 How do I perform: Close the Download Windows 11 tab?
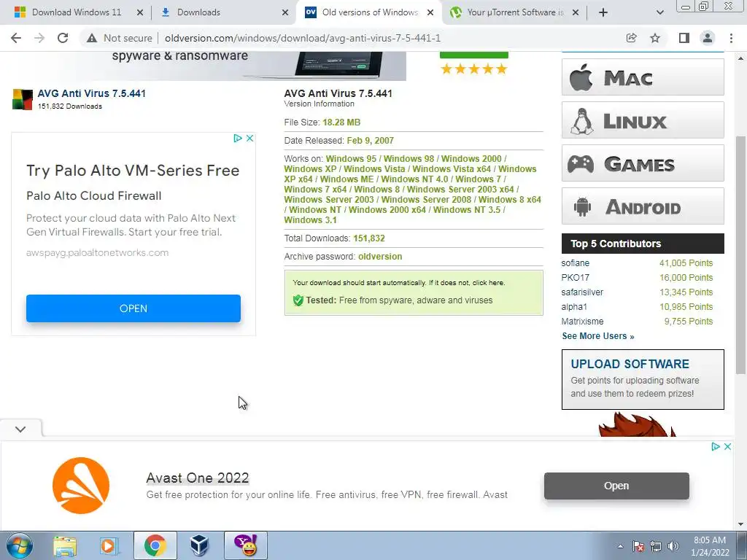[140, 12]
